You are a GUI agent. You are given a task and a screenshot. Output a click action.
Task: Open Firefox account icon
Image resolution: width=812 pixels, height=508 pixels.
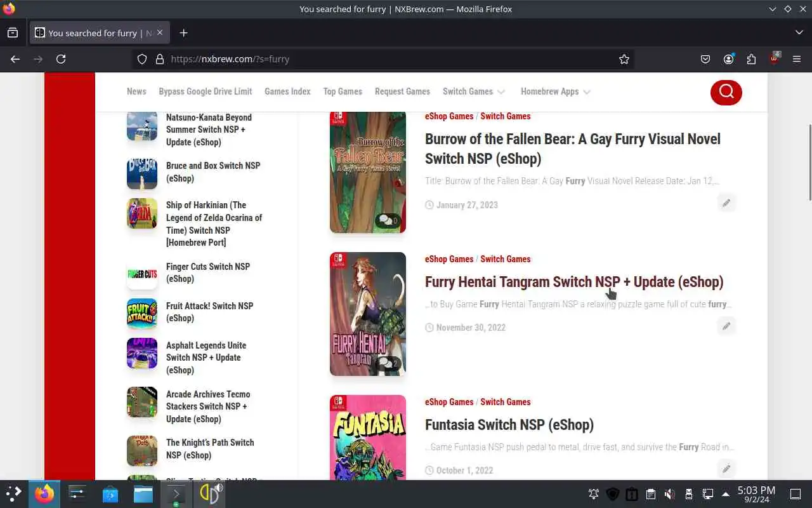tap(728, 59)
